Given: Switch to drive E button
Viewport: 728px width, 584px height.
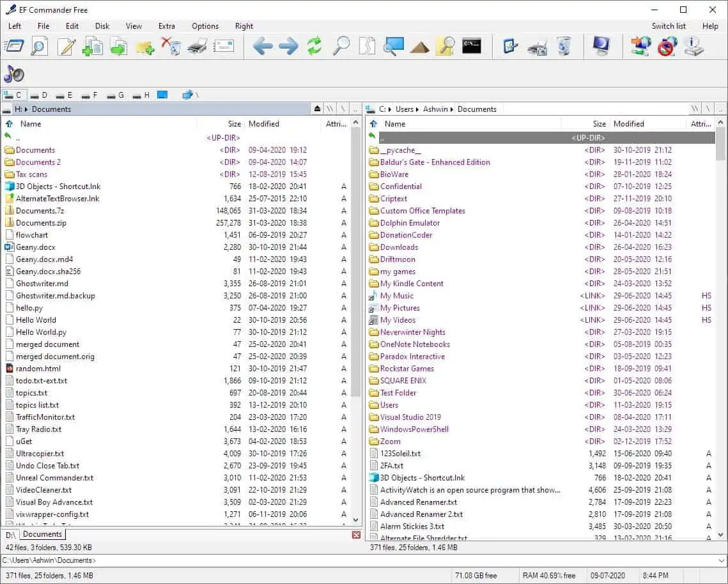Looking at the screenshot, I should click(x=65, y=95).
